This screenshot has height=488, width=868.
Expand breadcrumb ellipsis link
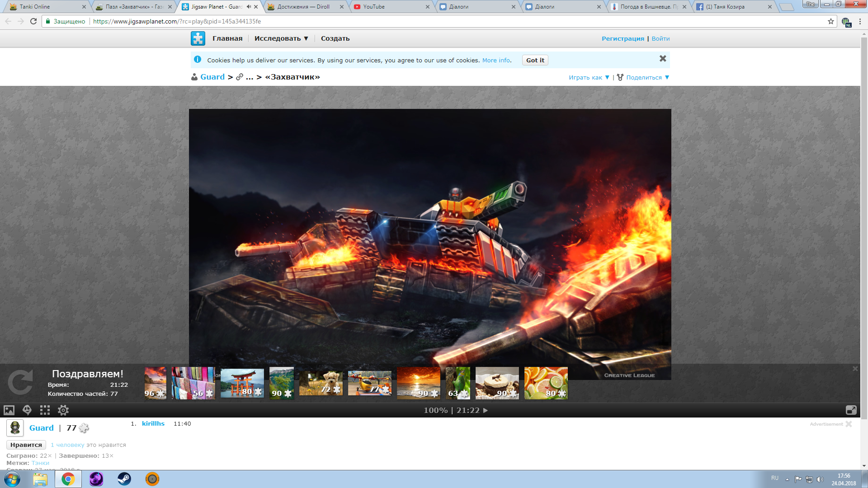(x=250, y=77)
